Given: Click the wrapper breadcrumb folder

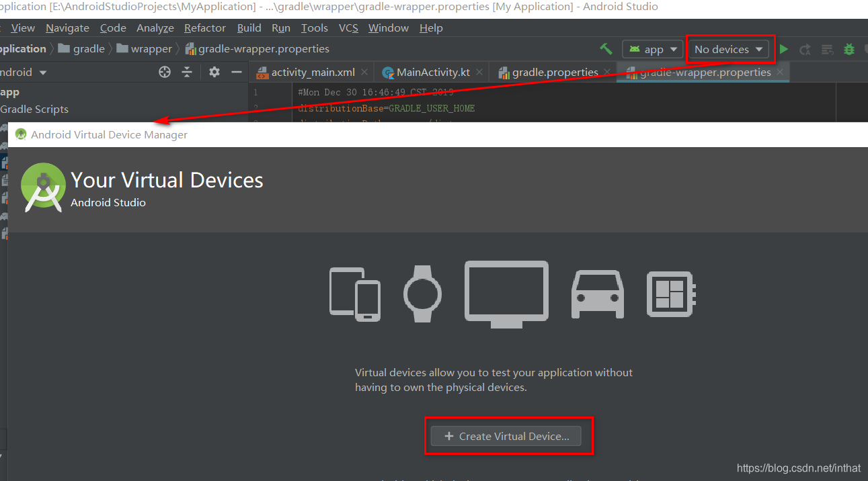Looking at the screenshot, I should (144, 48).
